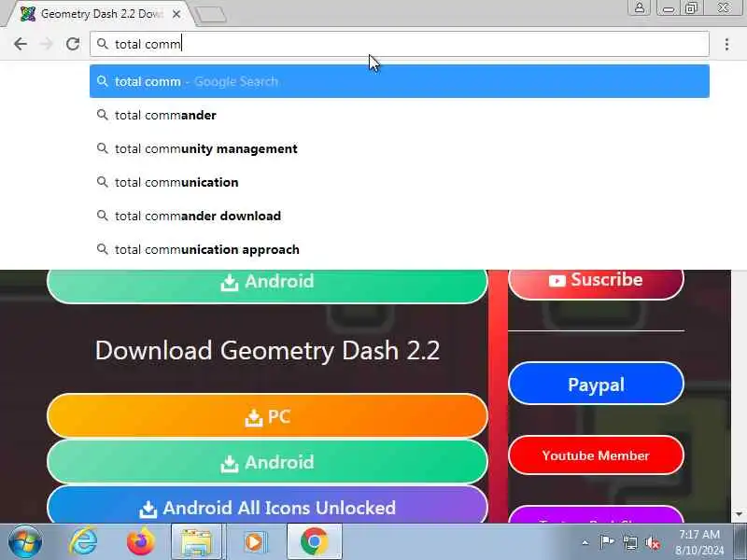The width and height of the screenshot is (747, 560).
Task: Click the 'Download Geometry Dash 2.2' heading
Action: [267, 351]
